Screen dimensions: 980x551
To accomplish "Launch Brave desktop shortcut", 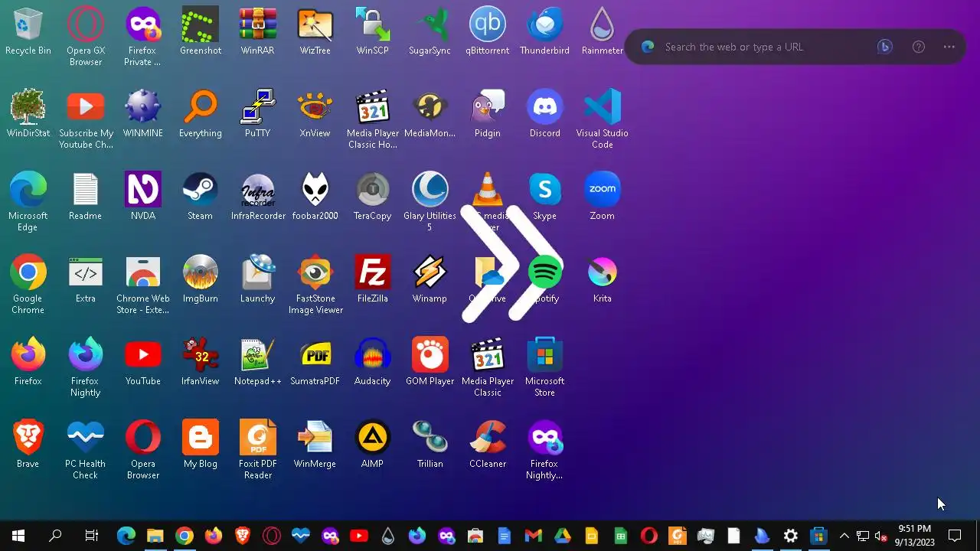I will click(28, 445).
